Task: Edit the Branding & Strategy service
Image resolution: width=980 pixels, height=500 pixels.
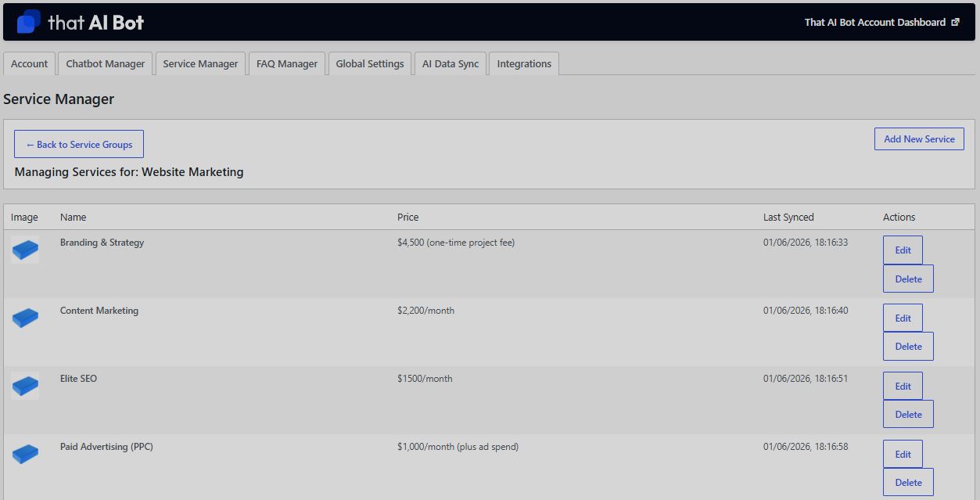Action: point(903,250)
